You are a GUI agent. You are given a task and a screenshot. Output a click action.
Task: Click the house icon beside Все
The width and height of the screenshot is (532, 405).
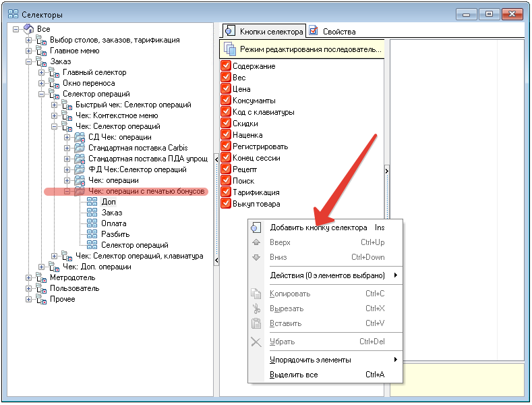[x=28, y=29]
